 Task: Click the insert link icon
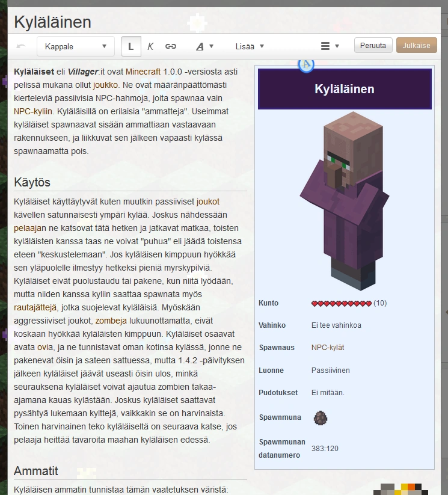(x=171, y=46)
